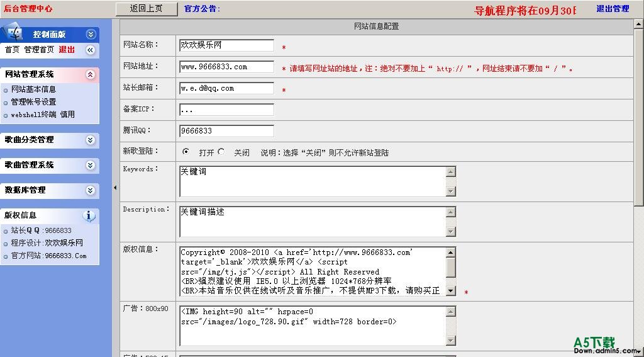The image size is (644, 357).
Task: Focus the 网站地址 input field
Action: click(226, 67)
